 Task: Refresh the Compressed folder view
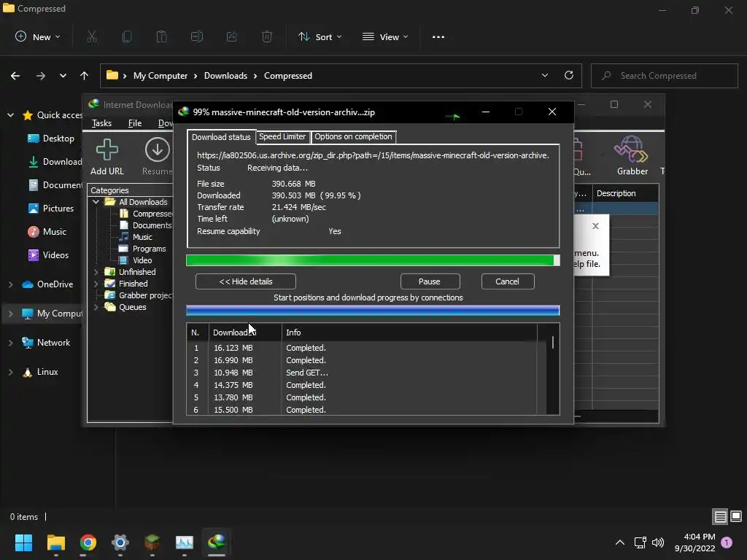click(x=569, y=75)
